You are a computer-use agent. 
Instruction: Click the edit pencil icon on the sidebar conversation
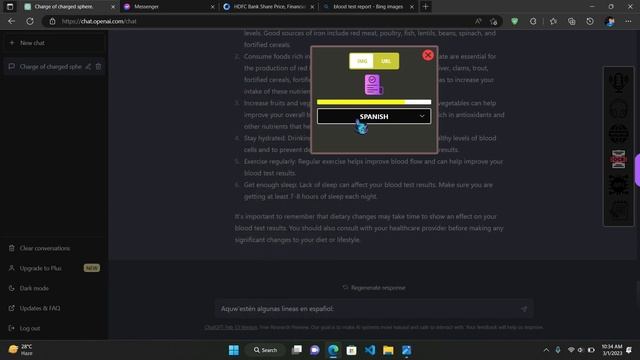tap(88, 67)
